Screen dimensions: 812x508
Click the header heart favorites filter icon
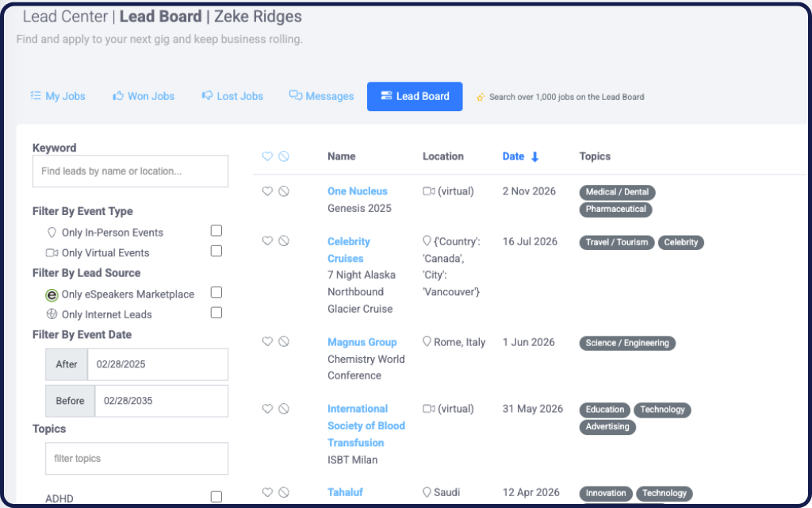click(x=267, y=156)
